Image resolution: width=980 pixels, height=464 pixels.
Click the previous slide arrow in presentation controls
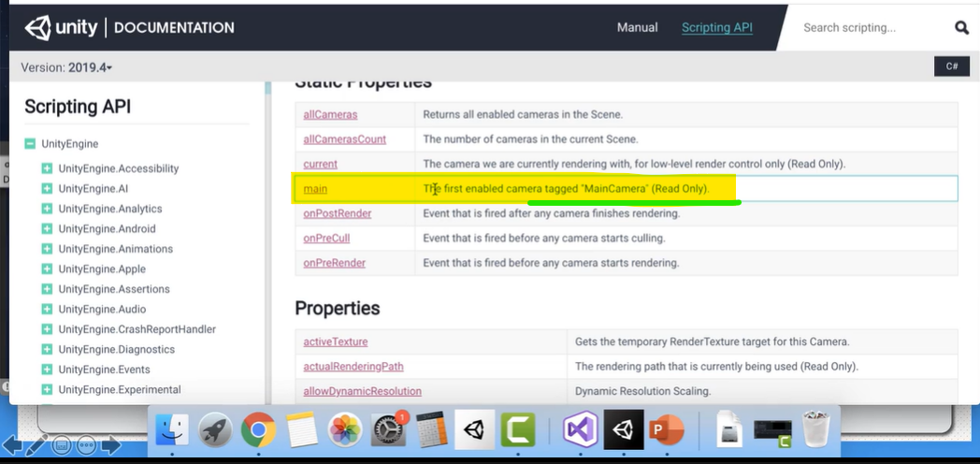12,445
